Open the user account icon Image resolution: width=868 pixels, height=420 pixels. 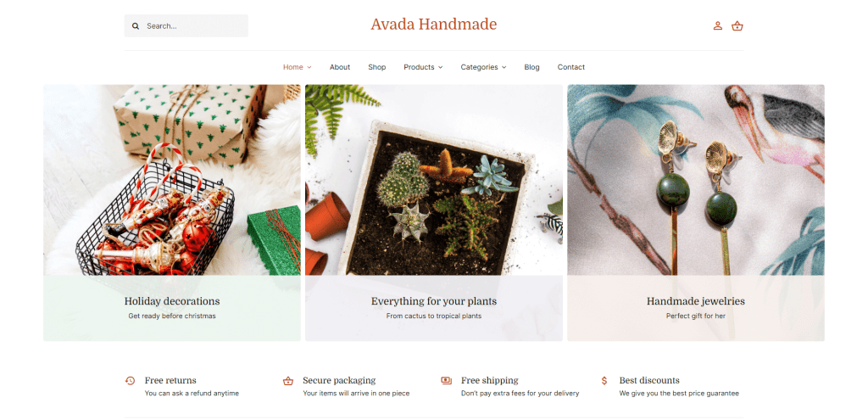pyautogui.click(x=717, y=25)
